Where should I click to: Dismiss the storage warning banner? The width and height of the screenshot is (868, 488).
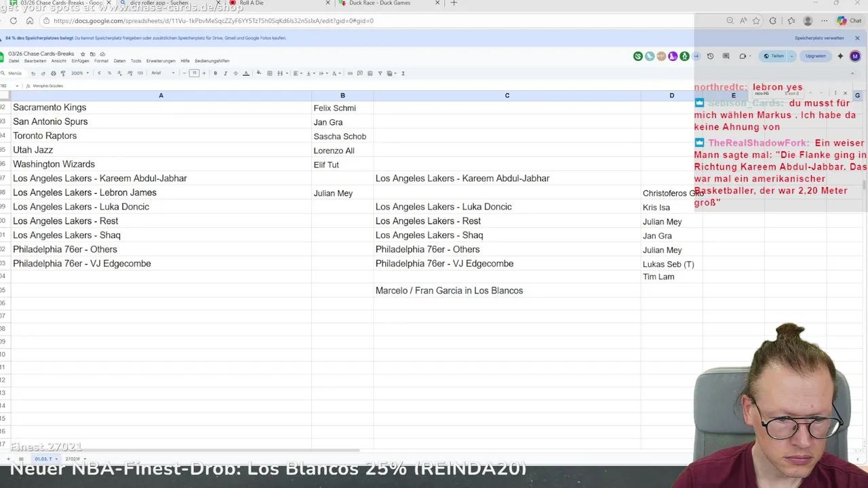tap(857, 38)
